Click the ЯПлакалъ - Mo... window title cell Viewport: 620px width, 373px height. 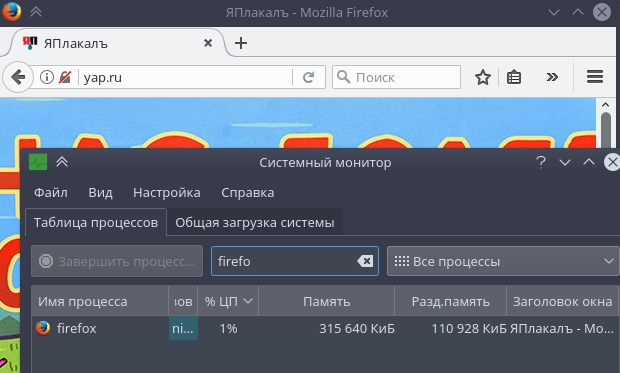coord(562,329)
